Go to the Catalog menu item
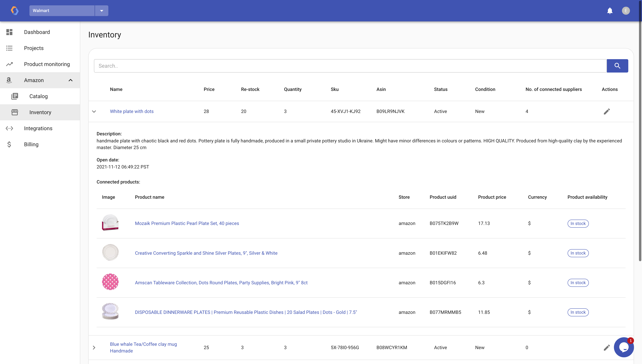 38,96
